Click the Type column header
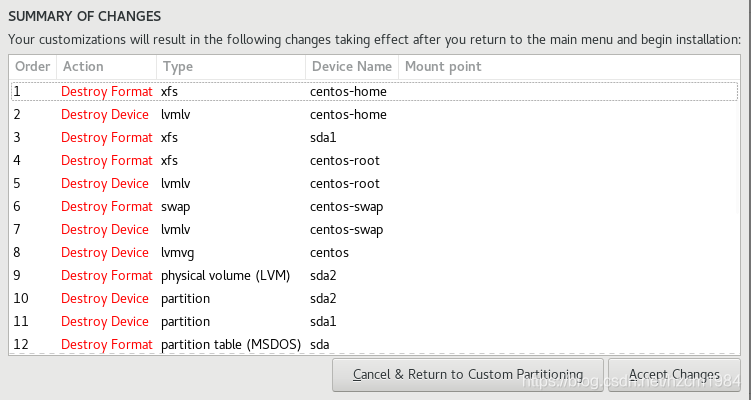This screenshot has height=400, width=751. (231, 67)
